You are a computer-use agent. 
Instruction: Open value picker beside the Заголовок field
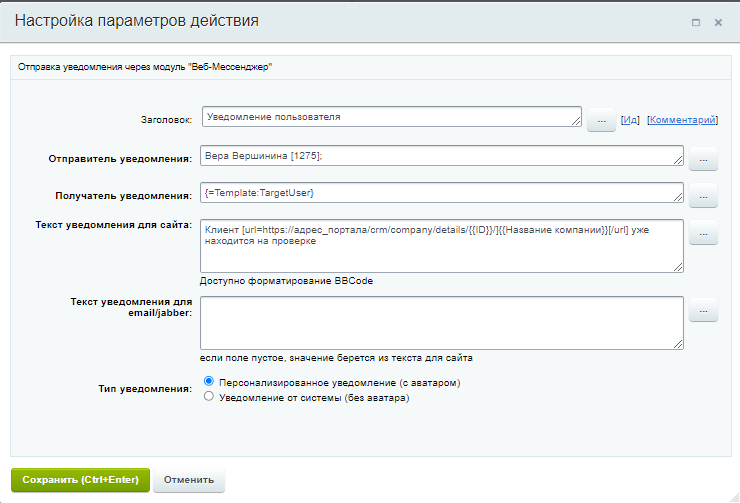(601, 120)
